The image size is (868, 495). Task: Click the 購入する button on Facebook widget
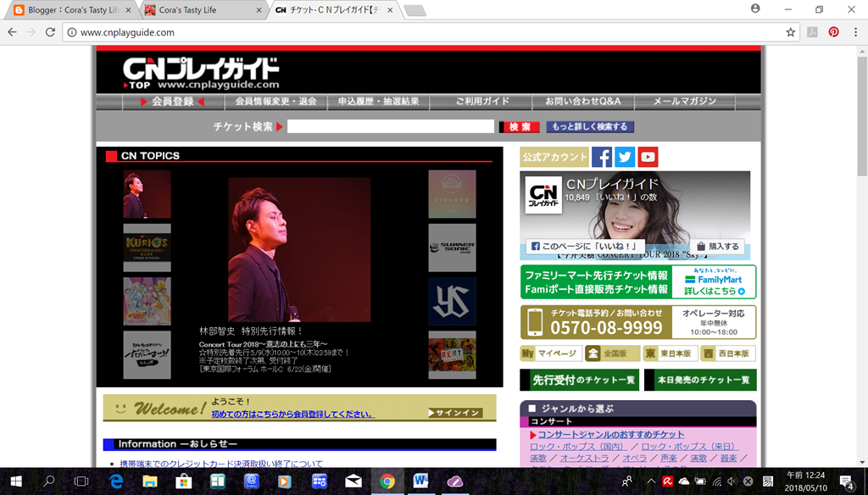click(717, 247)
